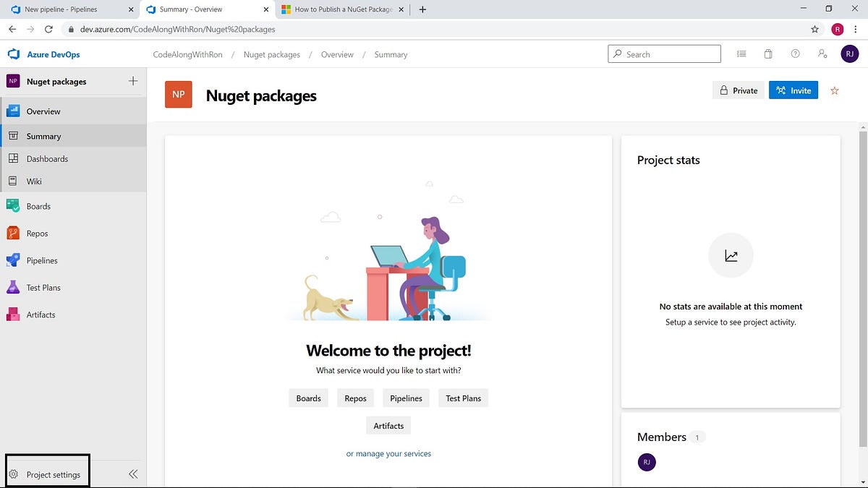Collapse the sidebar with the double chevron
The width and height of the screenshot is (868, 488).
coord(133,474)
